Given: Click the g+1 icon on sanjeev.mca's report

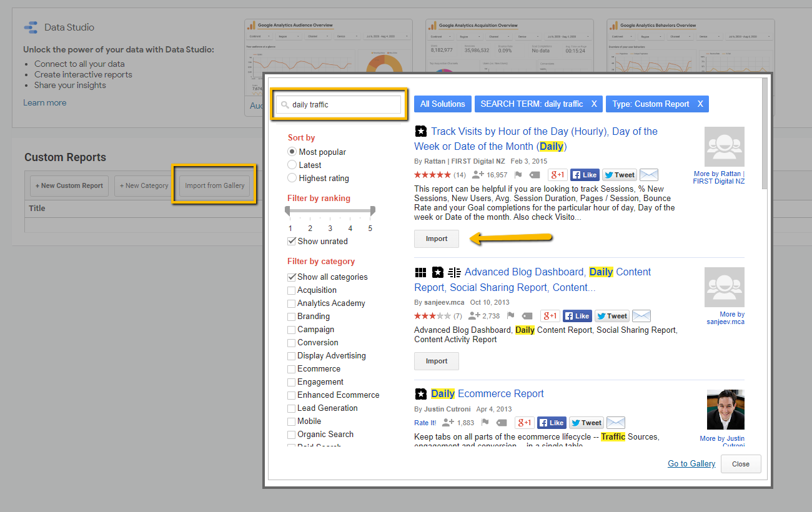Looking at the screenshot, I should [550, 315].
